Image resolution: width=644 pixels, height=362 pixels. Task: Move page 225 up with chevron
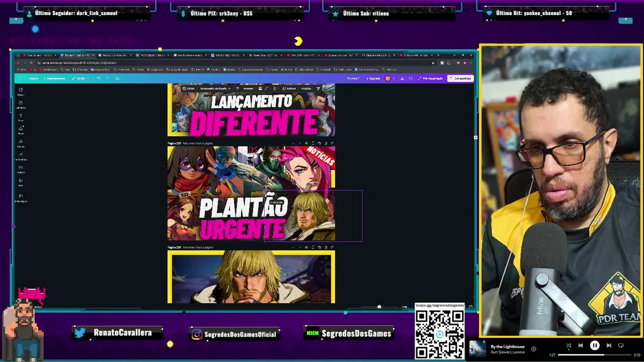pyautogui.click(x=293, y=143)
